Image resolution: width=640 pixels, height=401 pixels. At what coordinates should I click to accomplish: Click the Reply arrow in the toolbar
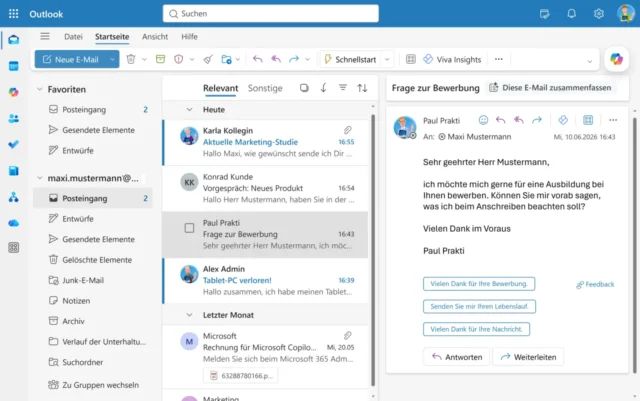pos(258,59)
